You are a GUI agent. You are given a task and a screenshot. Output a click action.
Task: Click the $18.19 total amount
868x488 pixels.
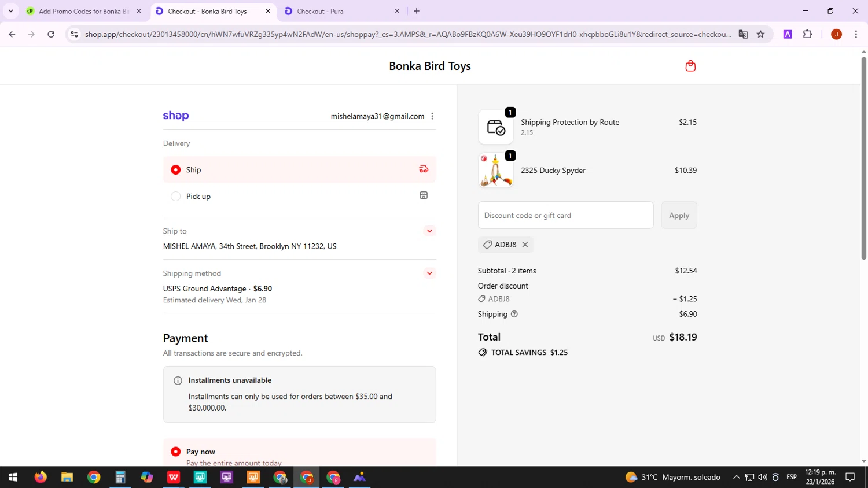tap(683, 337)
